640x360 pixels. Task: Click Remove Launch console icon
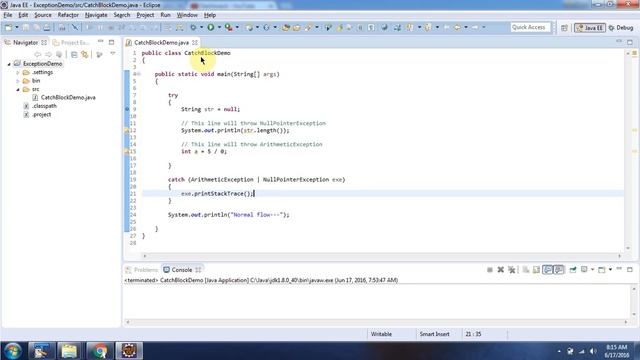[500, 269]
